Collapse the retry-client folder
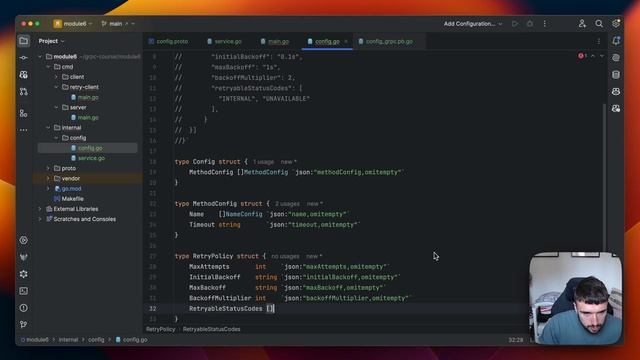Image resolution: width=640 pixels, height=360 pixels. 56,87
